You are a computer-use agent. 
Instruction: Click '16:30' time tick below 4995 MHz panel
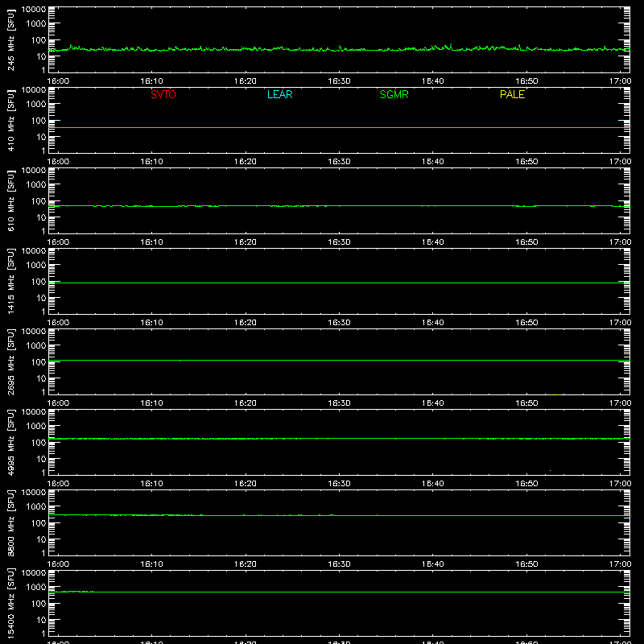[x=339, y=484]
